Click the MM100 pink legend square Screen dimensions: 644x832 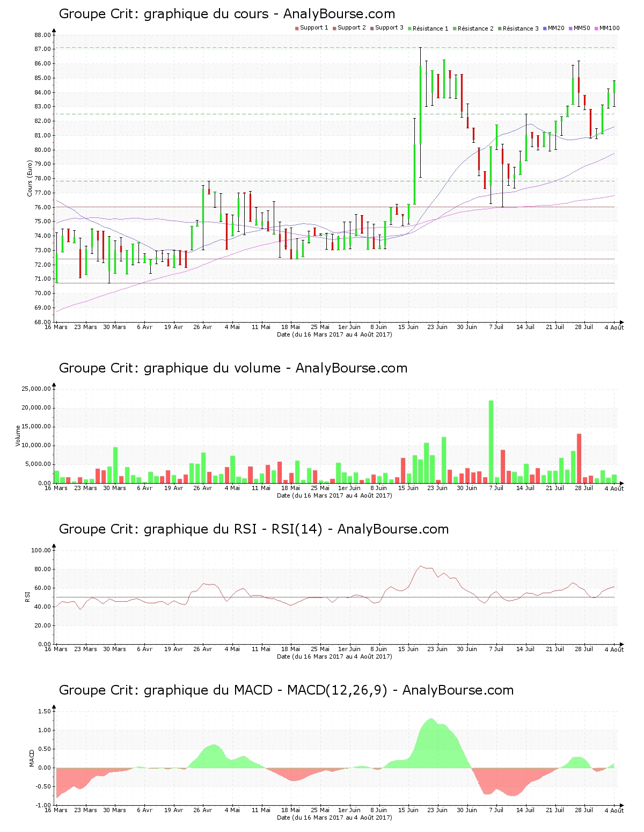click(596, 28)
